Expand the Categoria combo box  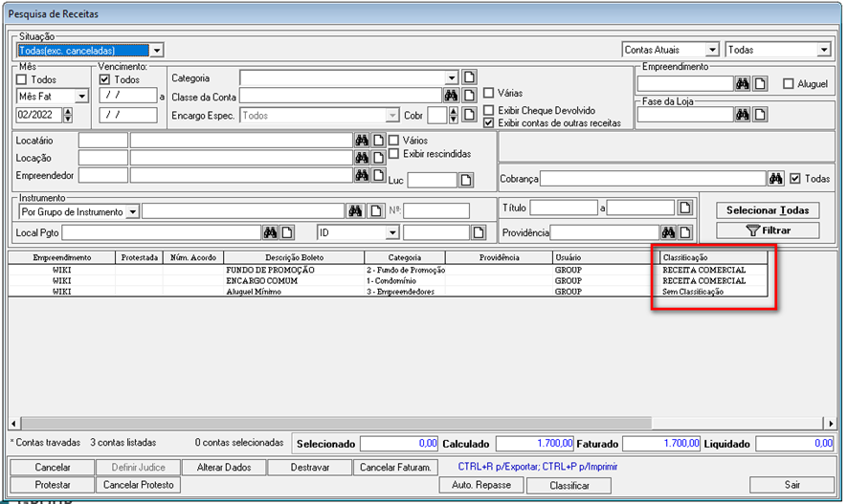click(x=452, y=77)
